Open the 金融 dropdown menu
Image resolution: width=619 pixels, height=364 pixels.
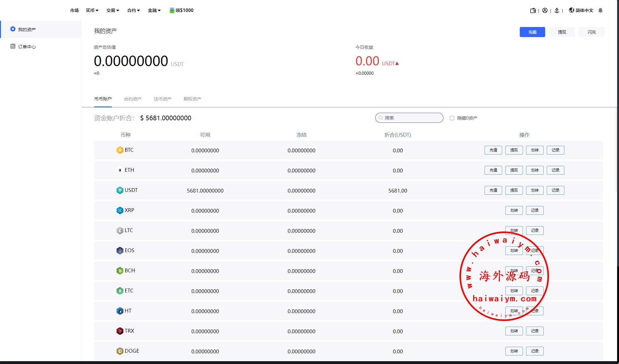click(154, 10)
